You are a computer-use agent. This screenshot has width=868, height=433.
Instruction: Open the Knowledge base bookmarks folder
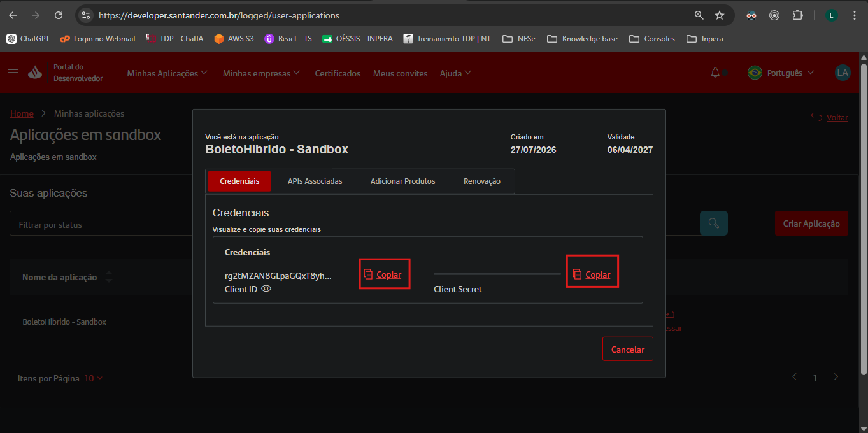(x=582, y=39)
